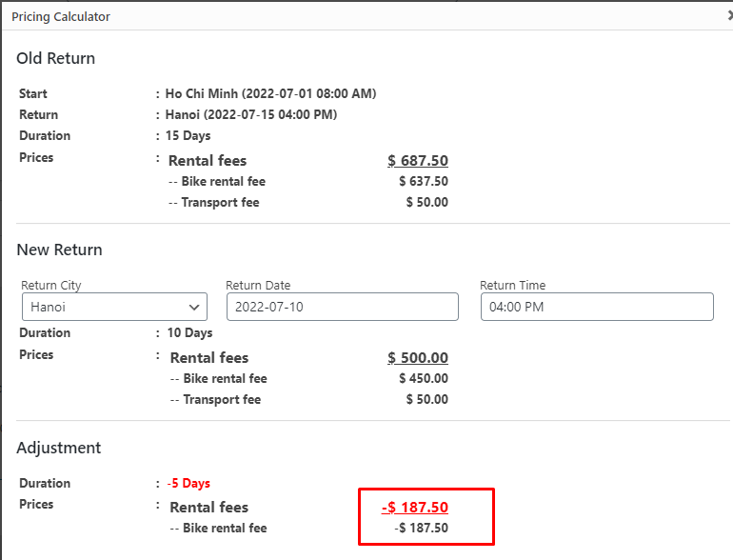Click the Adjustment section heading
The width and height of the screenshot is (733, 560).
(58, 448)
